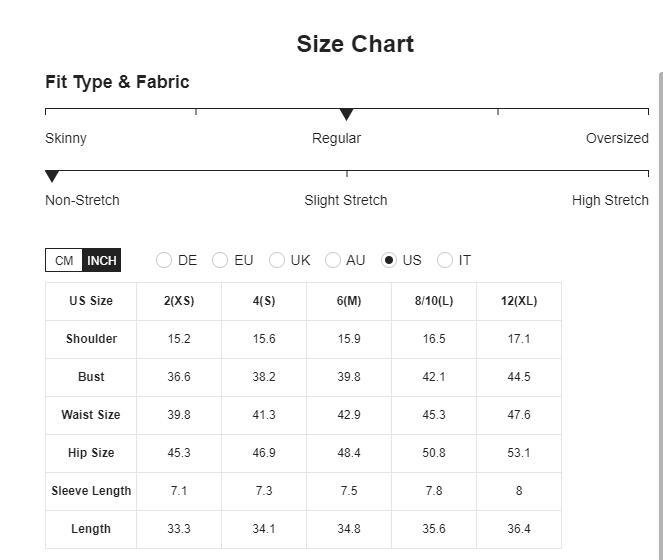Click the 4(S) size column header
Screen dimensions: 663x560
tap(264, 301)
